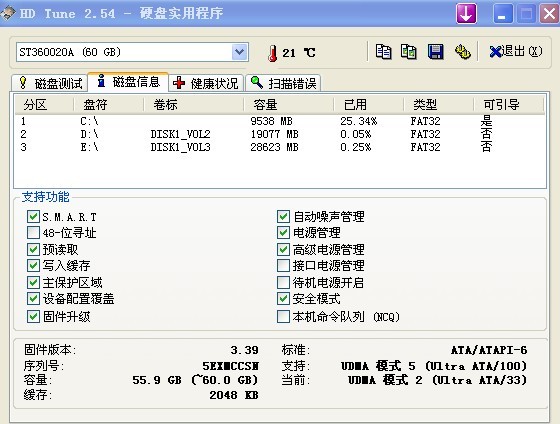Toggle the 设备配置覆盖 checkbox
This screenshot has height=424, width=560.
[33, 299]
